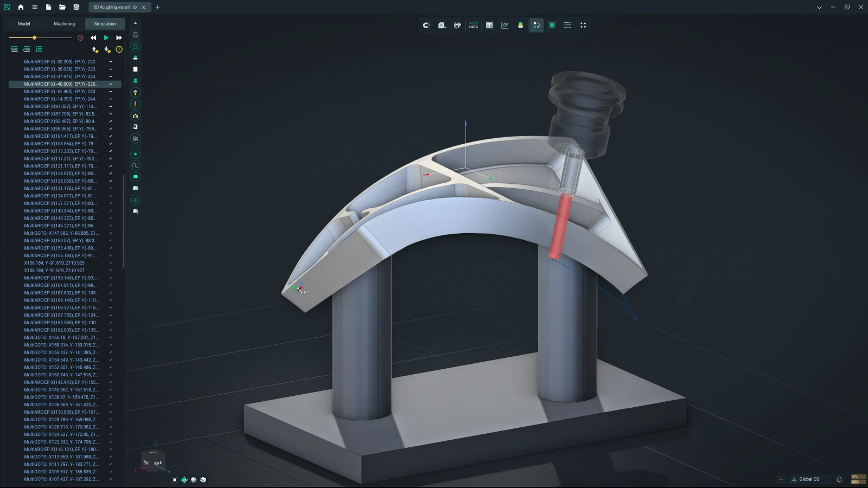Toggle the drill bit visibility
The width and height of the screenshot is (868, 488).
[x=136, y=104]
